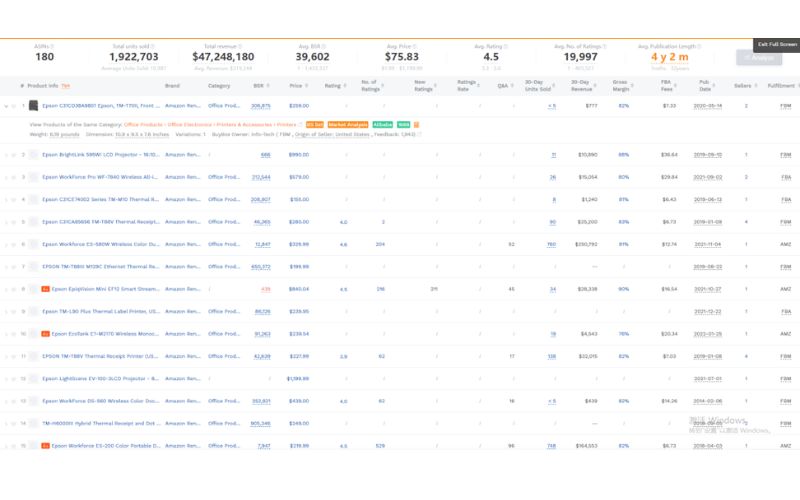Tick the checkbox for row 14

(x=14, y=423)
